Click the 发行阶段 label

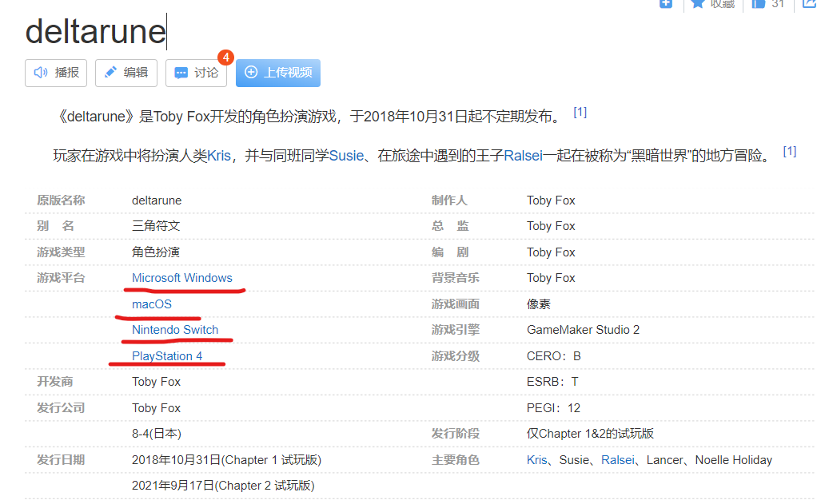(x=456, y=434)
